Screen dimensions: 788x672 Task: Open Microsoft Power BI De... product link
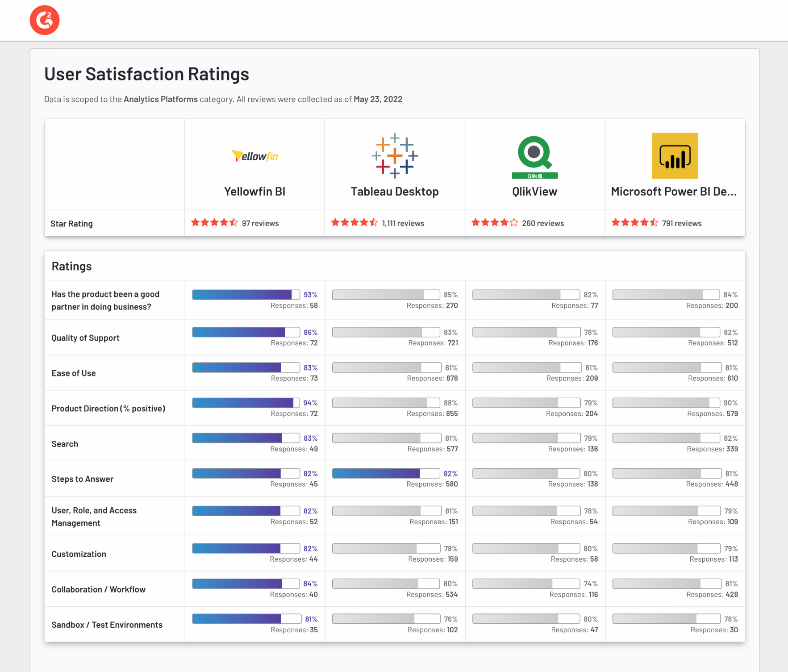point(674,192)
